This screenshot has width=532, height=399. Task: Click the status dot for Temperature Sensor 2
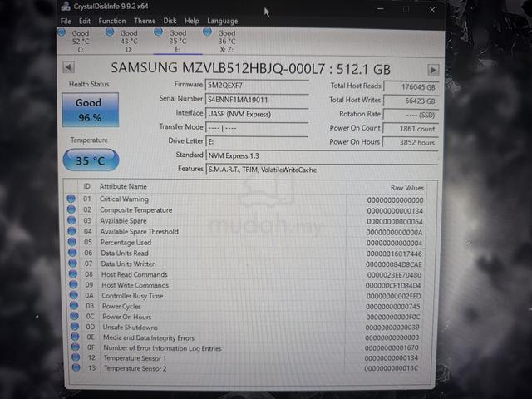pyautogui.click(x=76, y=367)
